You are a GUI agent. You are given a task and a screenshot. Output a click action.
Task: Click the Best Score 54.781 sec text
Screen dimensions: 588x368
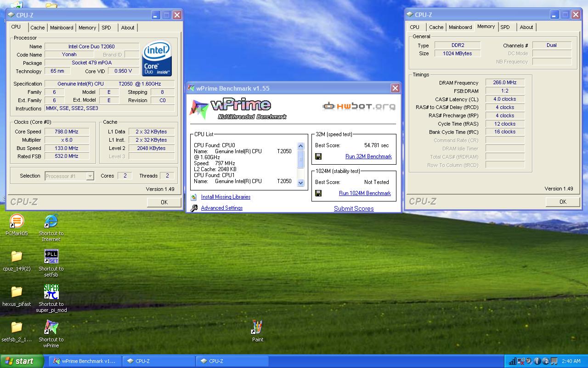(x=376, y=145)
